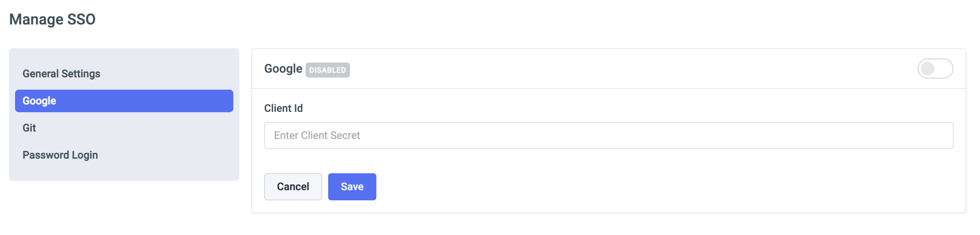Open the Password Login settings
980x235 pixels.
(60, 155)
